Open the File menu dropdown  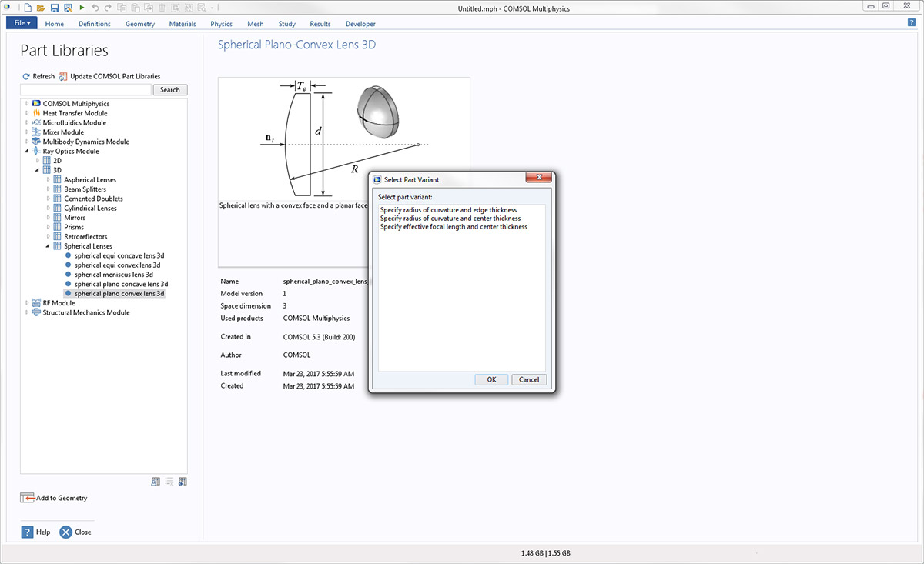click(22, 23)
